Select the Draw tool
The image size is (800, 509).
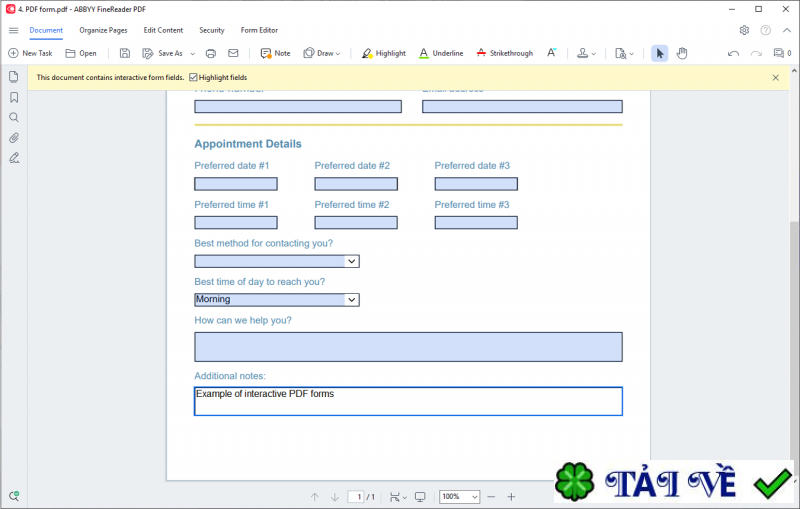(318, 53)
